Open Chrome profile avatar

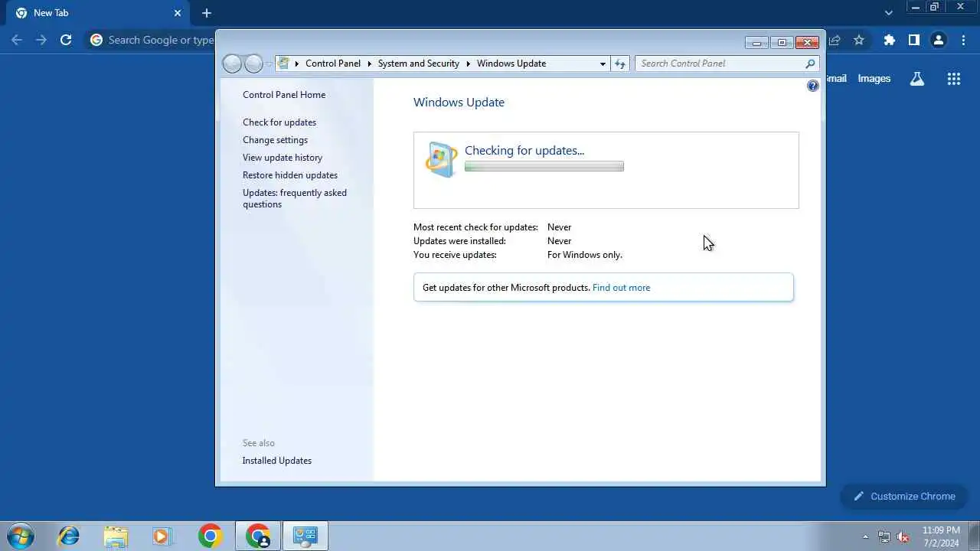click(939, 40)
